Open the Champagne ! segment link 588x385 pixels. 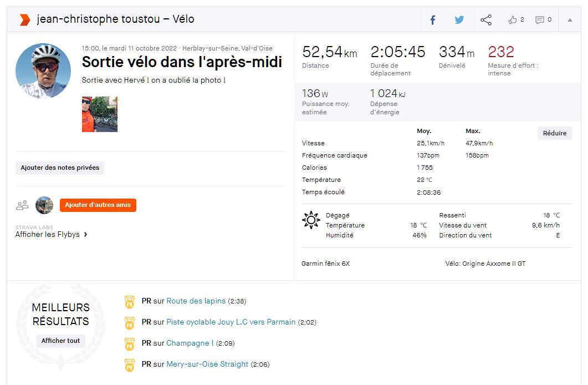(x=190, y=343)
